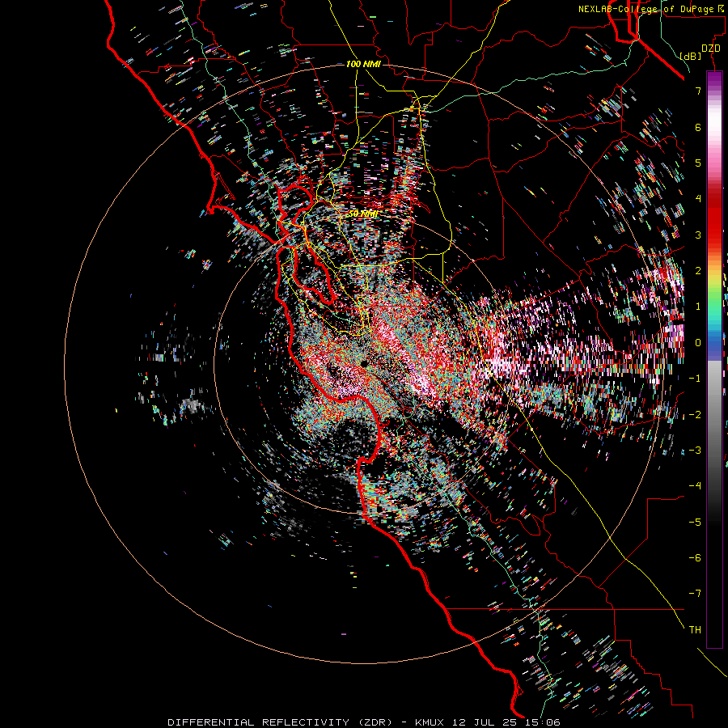This screenshot has width=728, height=728.
Task: Click the KMUX radar site center dot
Action: (x=365, y=363)
